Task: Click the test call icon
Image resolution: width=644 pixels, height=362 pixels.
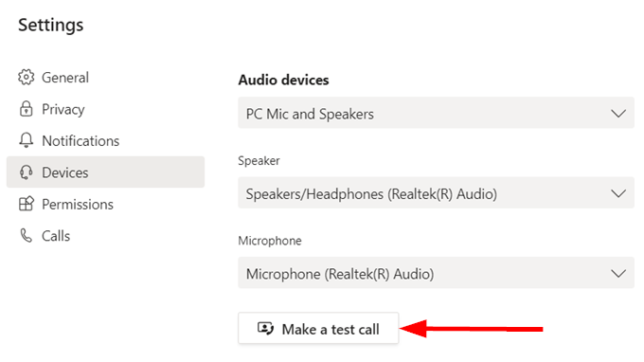Action: click(x=265, y=329)
